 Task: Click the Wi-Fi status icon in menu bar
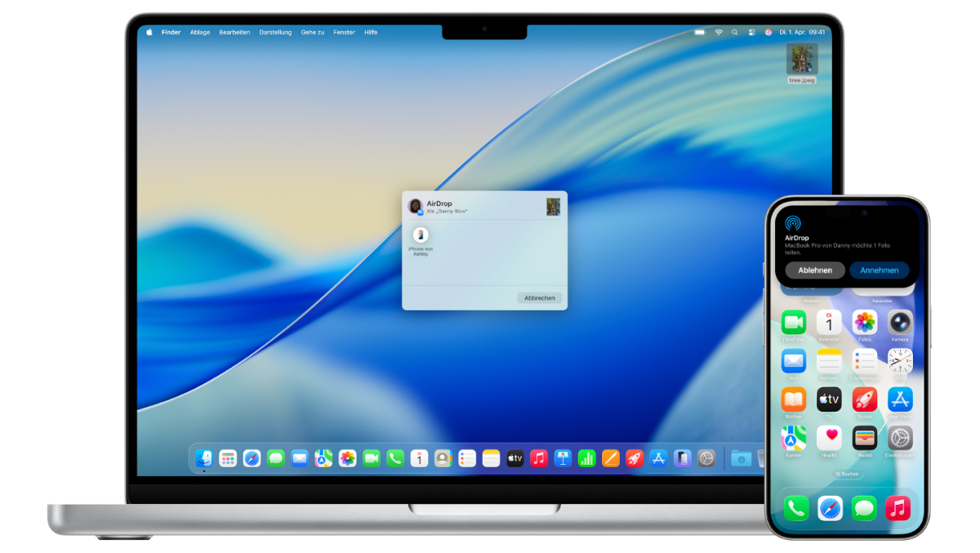719,33
